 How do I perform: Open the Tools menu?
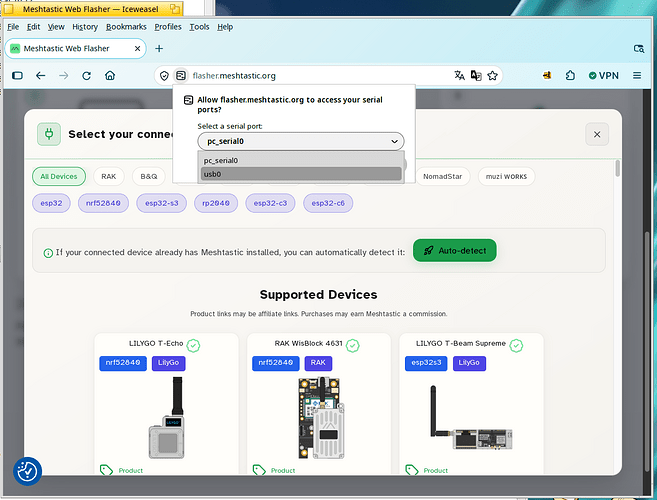point(199,27)
